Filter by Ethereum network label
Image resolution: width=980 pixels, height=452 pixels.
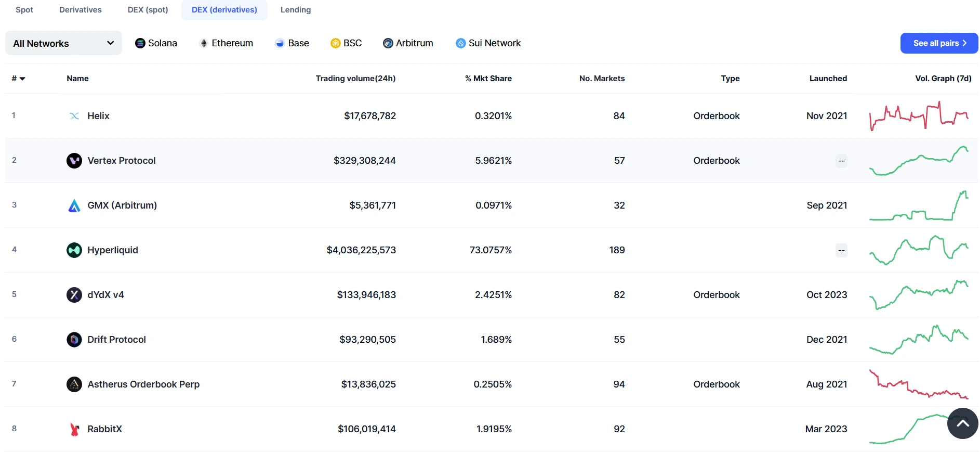tap(232, 43)
